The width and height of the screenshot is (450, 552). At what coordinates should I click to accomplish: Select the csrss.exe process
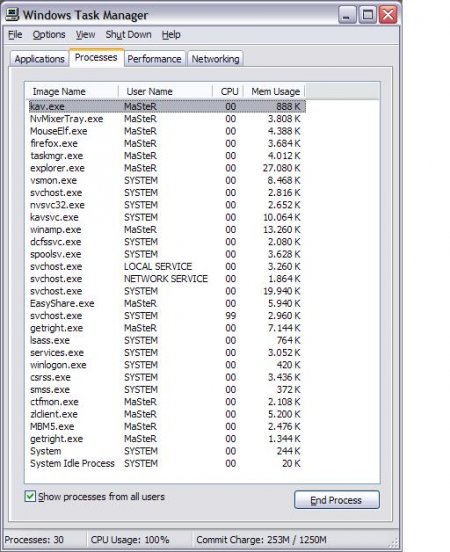click(167, 377)
